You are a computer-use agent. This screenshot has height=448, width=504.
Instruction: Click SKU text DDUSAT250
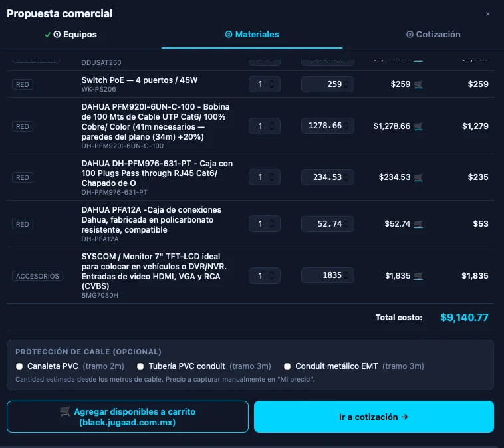pos(101,62)
